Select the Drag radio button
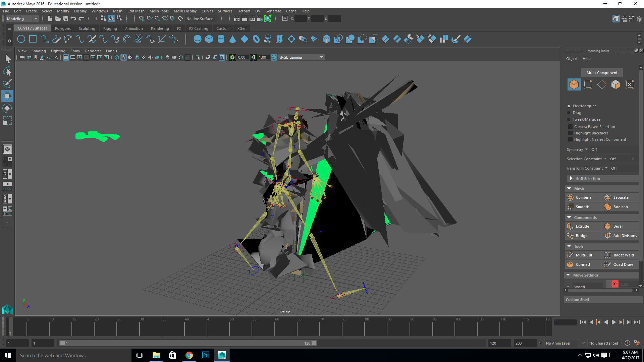The image size is (644, 362). [569, 113]
